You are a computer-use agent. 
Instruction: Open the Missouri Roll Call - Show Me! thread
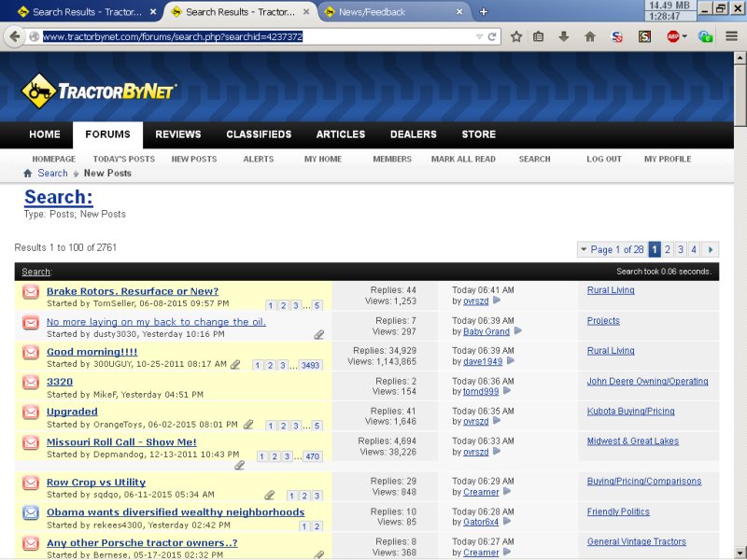click(121, 441)
